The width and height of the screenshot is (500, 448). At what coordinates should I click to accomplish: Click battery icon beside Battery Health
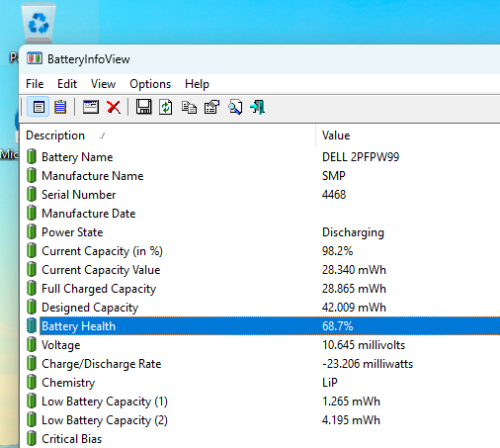32,325
